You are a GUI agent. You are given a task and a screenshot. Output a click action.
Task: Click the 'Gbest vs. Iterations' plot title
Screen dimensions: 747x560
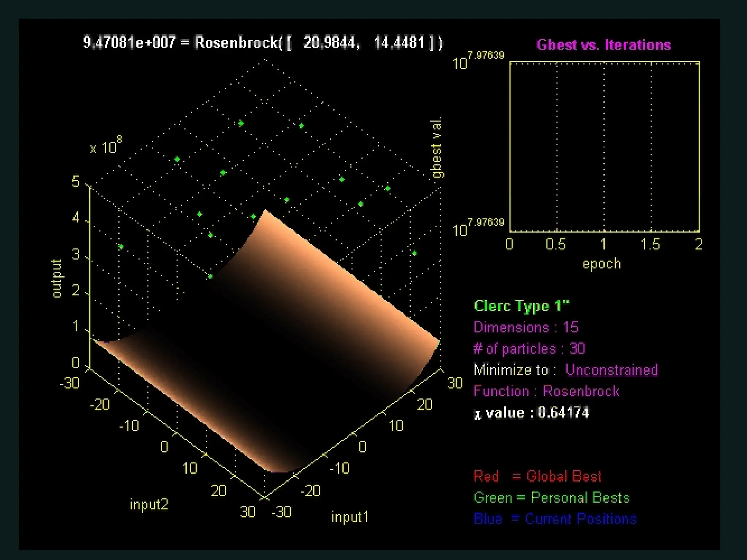tap(603, 45)
